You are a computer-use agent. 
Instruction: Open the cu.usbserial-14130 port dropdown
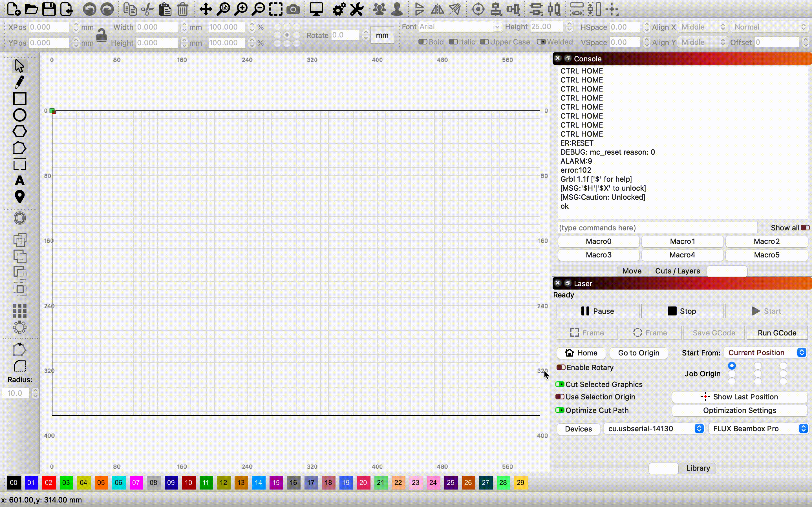[654, 428]
